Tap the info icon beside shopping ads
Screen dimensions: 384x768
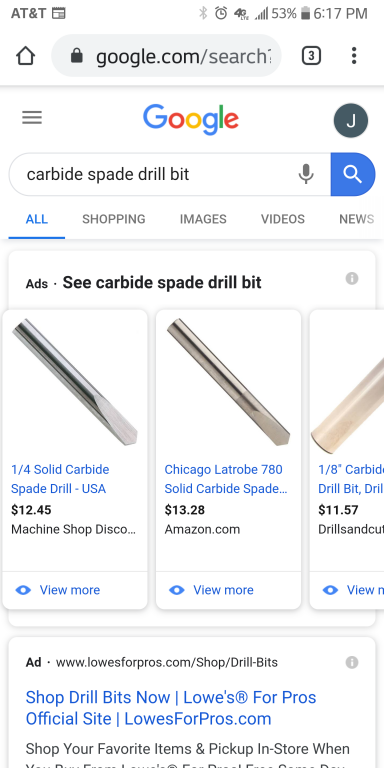(352, 278)
